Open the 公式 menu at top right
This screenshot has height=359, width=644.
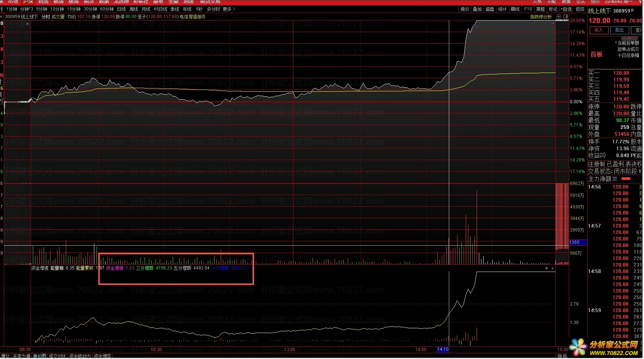581,2
